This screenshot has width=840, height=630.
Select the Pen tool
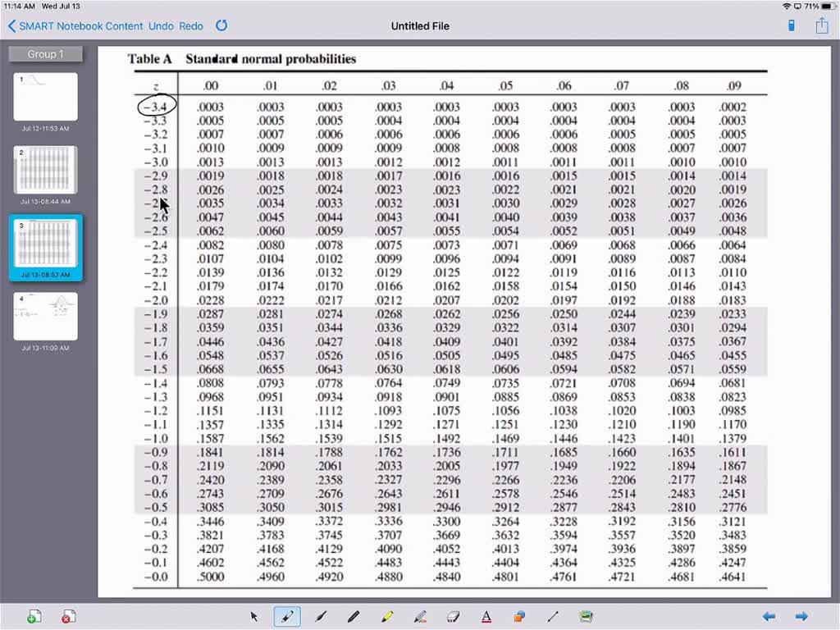click(x=286, y=616)
